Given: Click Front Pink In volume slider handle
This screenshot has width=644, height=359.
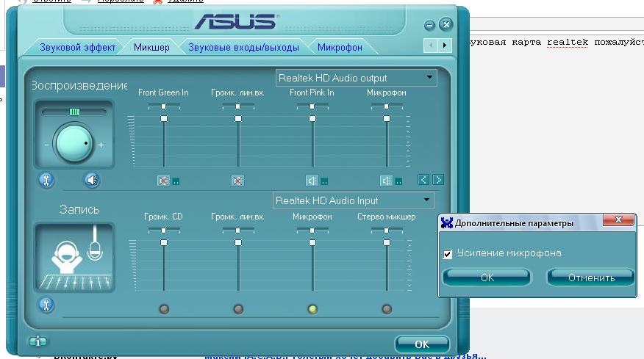Looking at the screenshot, I should coord(312,119).
